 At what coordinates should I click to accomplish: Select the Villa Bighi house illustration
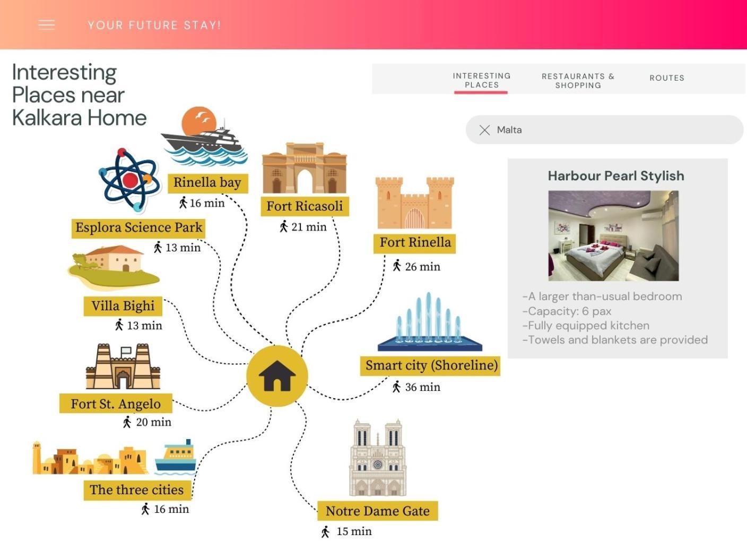[x=114, y=268]
